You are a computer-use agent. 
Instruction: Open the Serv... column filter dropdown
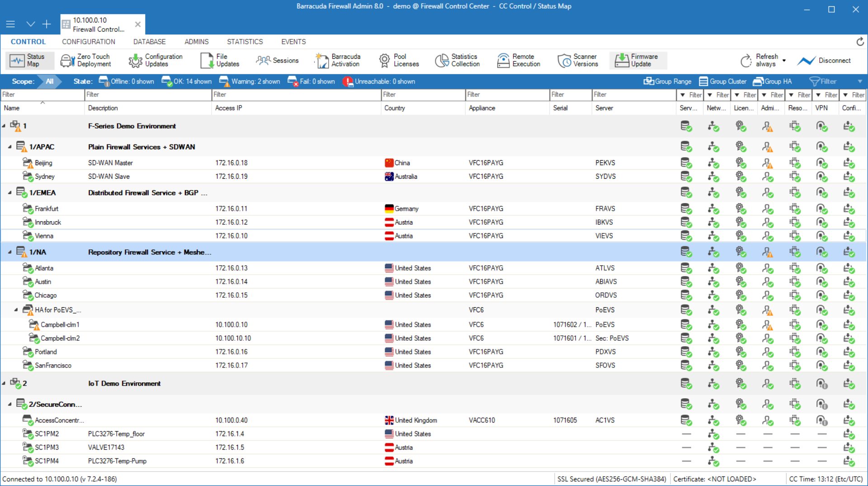[682, 95]
